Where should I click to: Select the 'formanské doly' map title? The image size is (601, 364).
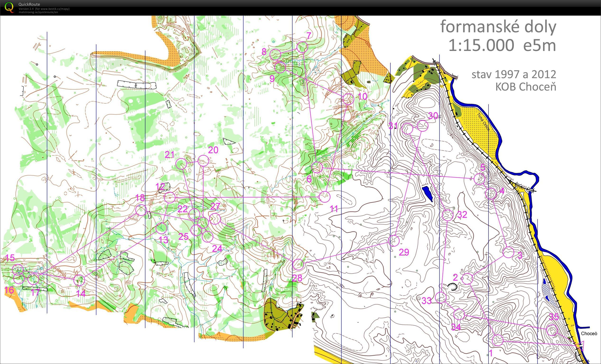point(498,26)
